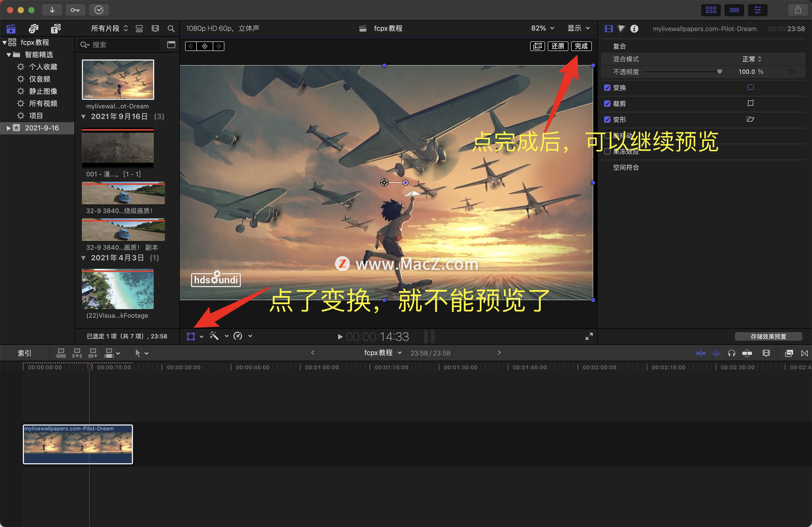812x527 pixels.
Task: Collapse the 2021年9月16日 group
Action: [83, 117]
